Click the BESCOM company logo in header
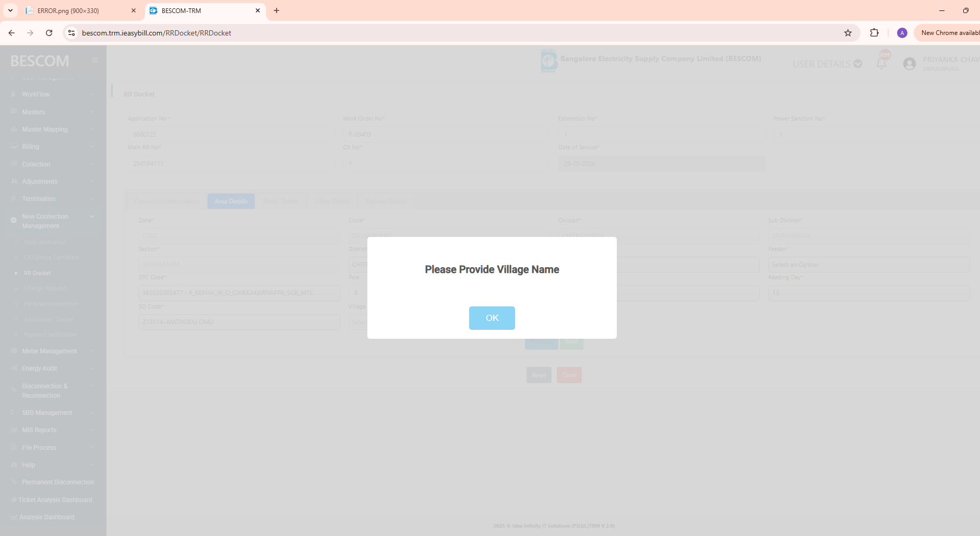This screenshot has height=536, width=980. coord(549,61)
